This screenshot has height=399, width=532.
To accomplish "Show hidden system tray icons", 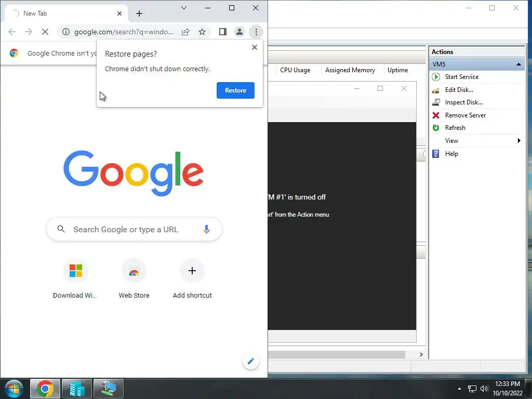I will (459, 389).
